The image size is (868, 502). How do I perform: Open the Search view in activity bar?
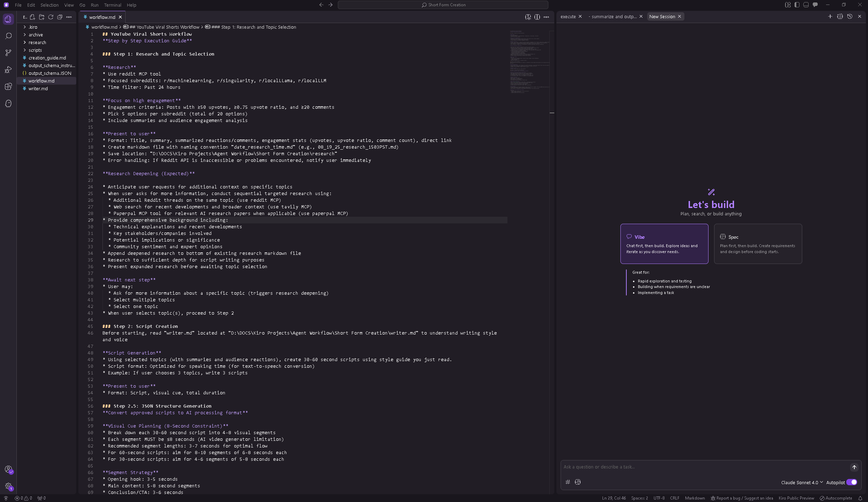(x=8, y=36)
